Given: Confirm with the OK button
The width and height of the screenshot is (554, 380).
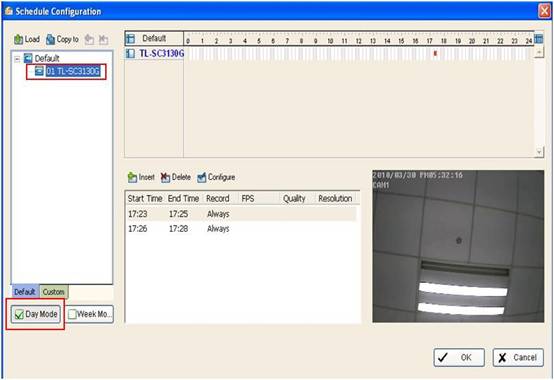Looking at the screenshot, I should click(459, 357).
